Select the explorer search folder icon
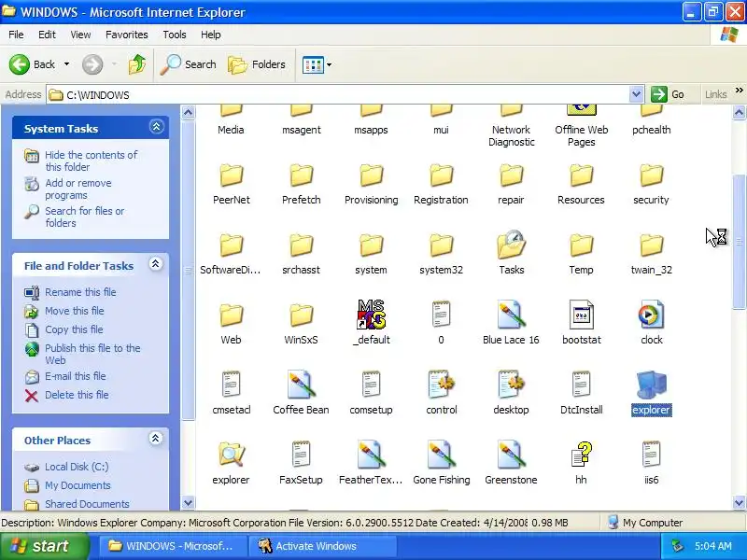 (x=231, y=455)
